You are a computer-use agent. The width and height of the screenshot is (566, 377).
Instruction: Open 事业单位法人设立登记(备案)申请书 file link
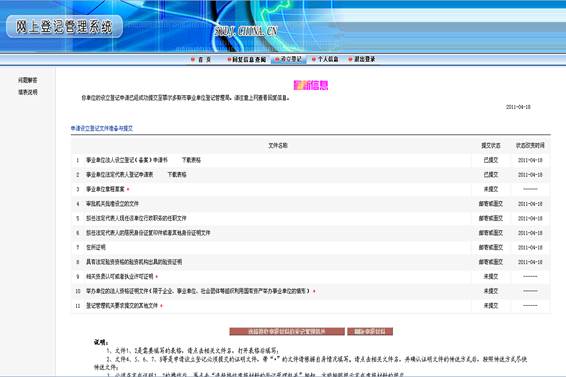pos(127,160)
